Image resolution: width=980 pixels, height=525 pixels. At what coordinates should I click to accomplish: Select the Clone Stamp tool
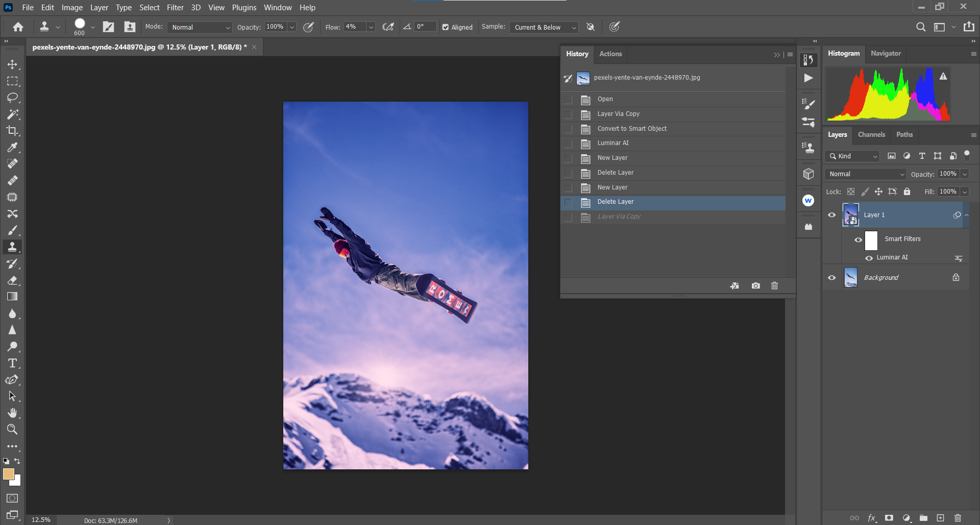pyautogui.click(x=13, y=247)
